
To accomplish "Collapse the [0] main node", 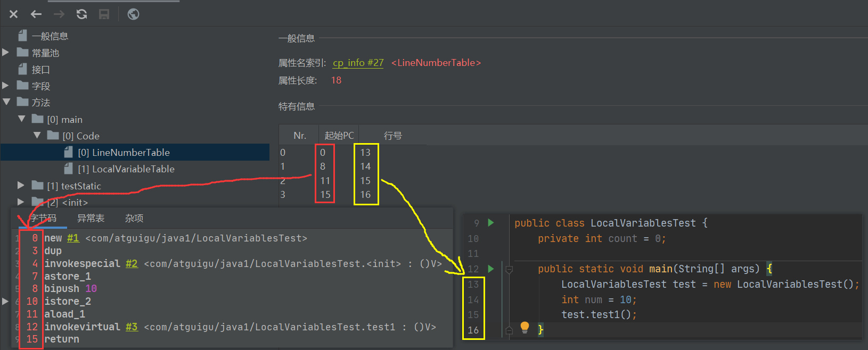I will (x=22, y=119).
